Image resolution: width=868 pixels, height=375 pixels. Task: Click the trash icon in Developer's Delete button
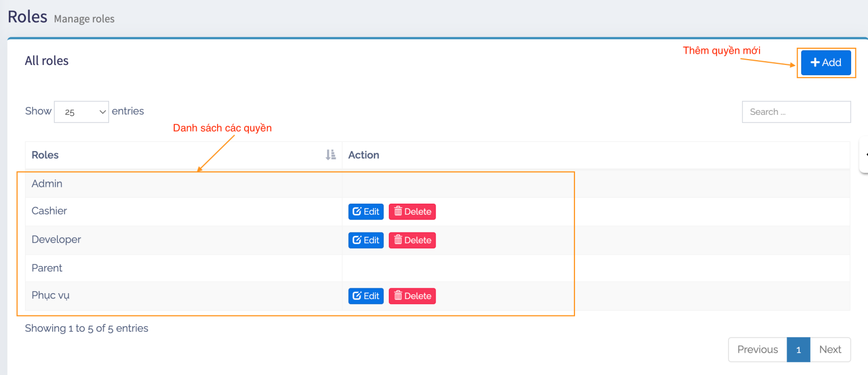(398, 240)
